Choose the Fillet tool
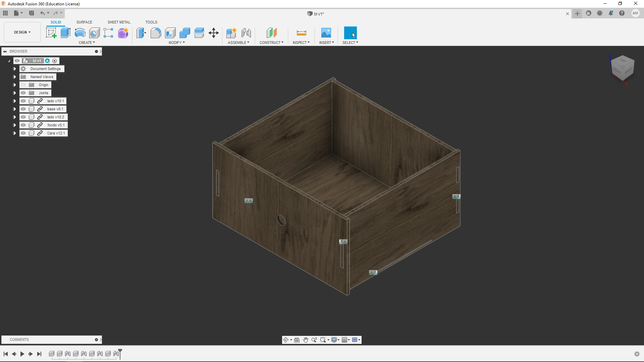The width and height of the screenshot is (644, 362). pos(156,33)
